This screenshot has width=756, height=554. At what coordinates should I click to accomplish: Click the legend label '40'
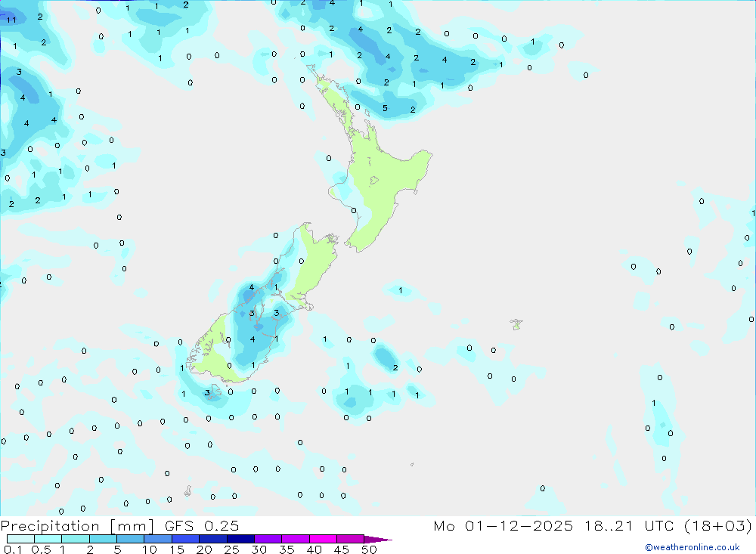(314, 549)
